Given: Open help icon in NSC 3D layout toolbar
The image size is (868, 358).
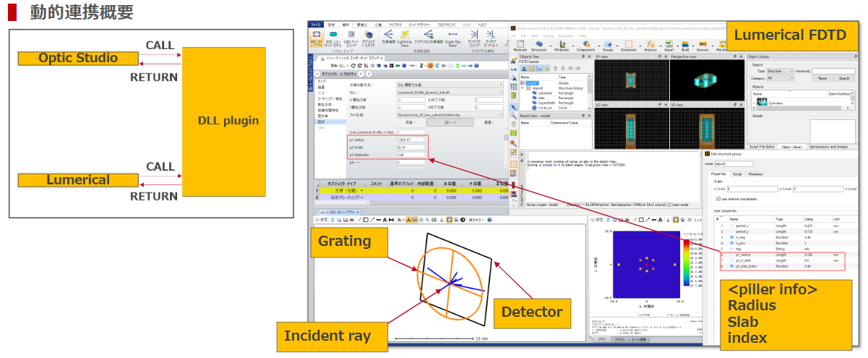Looking at the screenshot, I should click(489, 220).
